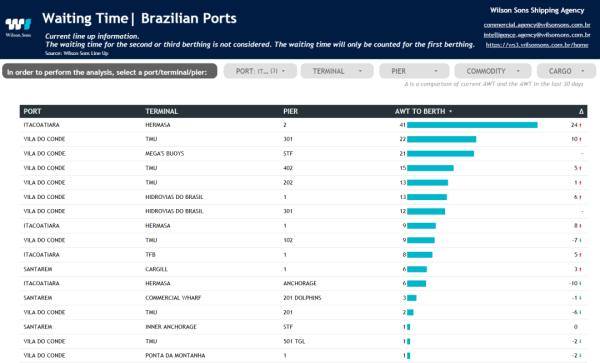The image size is (600, 363).
Task: Open the intelligence agency email link
Action: (x=537, y=35)
